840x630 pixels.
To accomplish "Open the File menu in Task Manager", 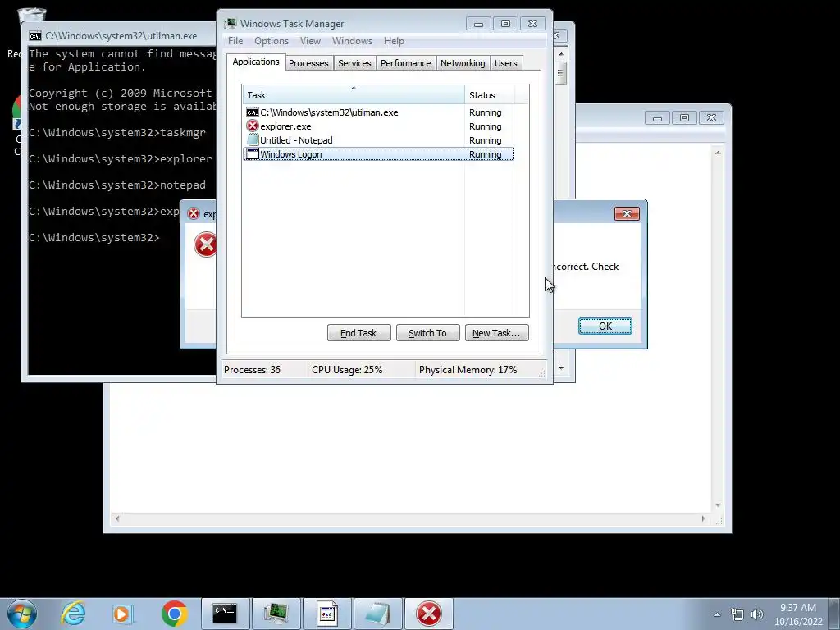I will coord(235,41).
